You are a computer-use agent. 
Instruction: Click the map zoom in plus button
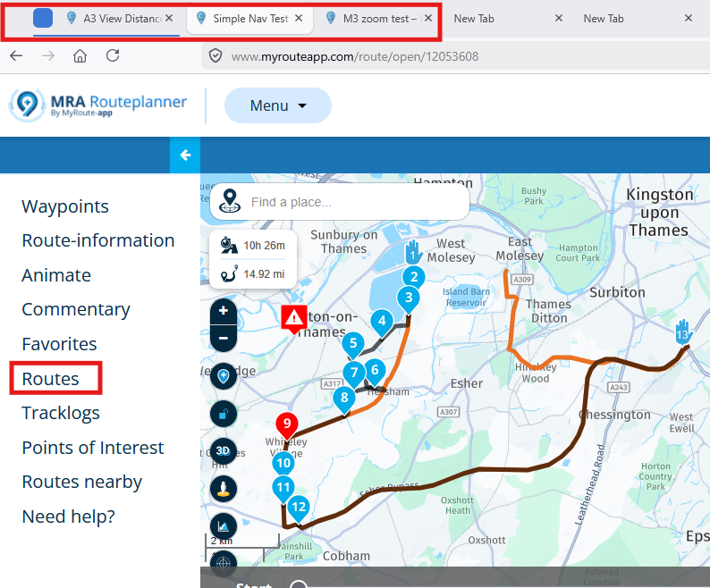pos(223,312)
